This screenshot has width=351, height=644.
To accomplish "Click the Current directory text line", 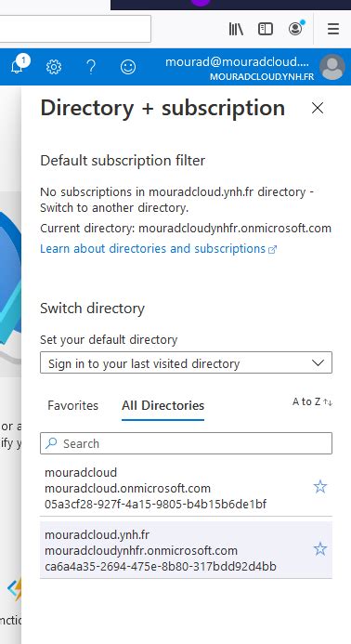I will 186,229.
